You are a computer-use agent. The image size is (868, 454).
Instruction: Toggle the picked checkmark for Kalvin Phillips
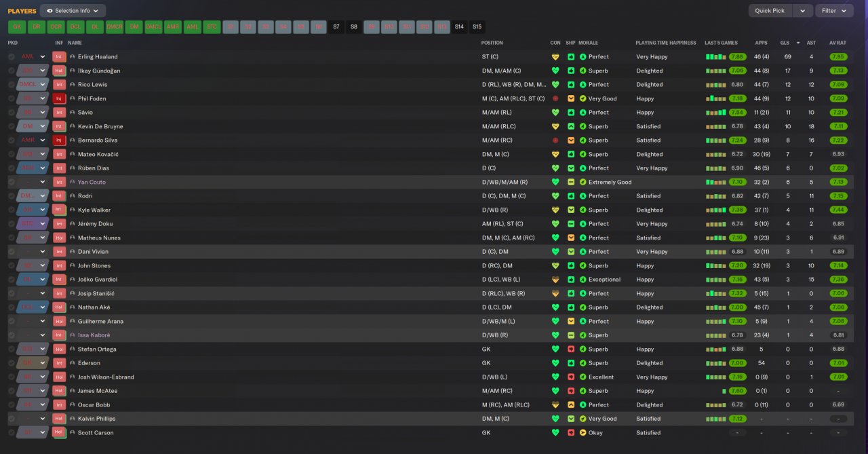[12, 419]
